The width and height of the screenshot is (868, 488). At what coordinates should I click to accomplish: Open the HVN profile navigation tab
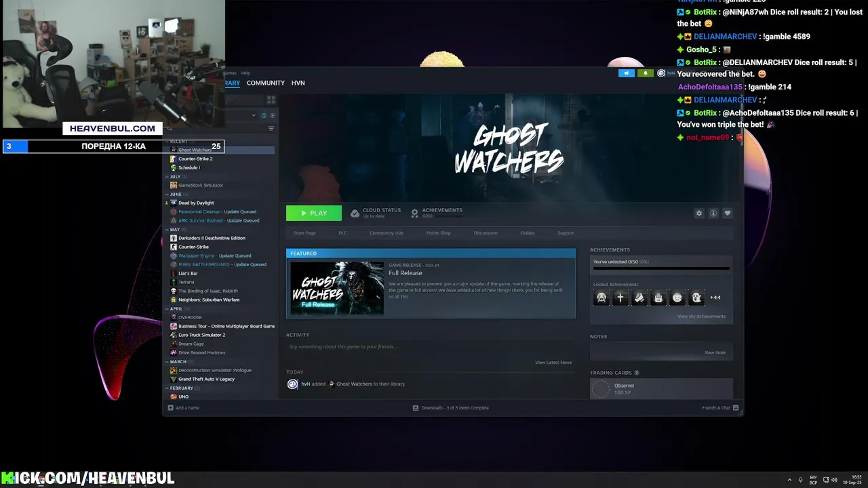click(x=298, y=83)
